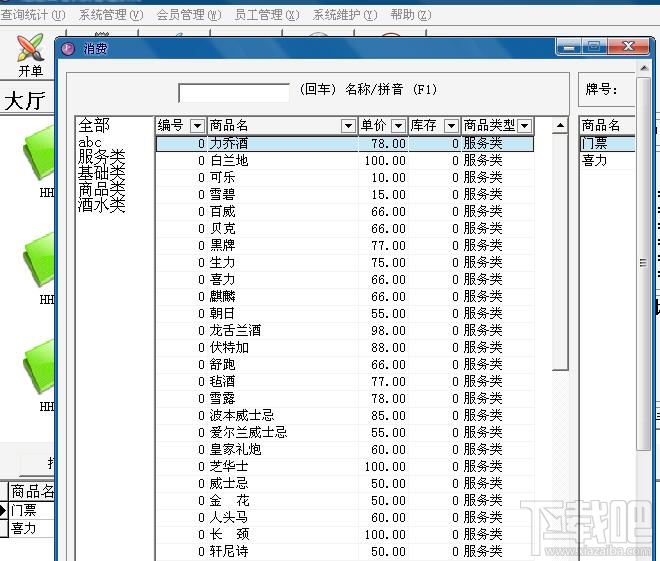The height and width of the screenshot is (561, 660).
Task: Click the product list scroll-up arrow
Action: point(560,125)
